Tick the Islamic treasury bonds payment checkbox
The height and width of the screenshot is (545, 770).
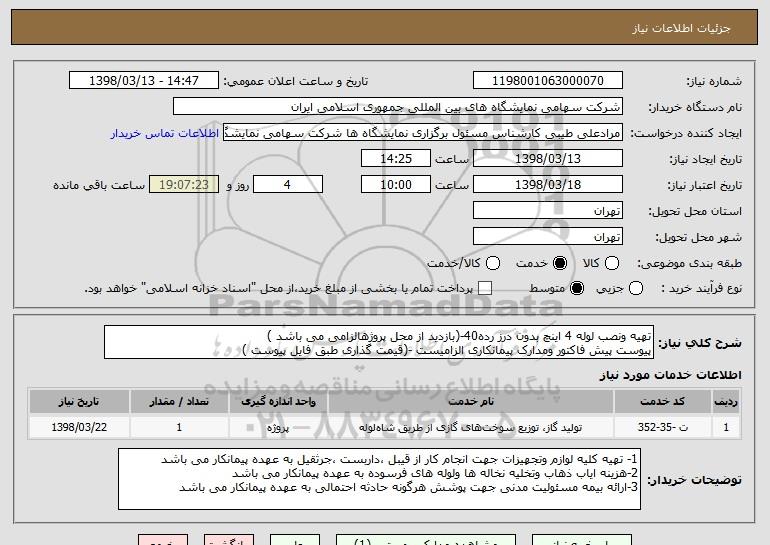(x=485, y=288)
